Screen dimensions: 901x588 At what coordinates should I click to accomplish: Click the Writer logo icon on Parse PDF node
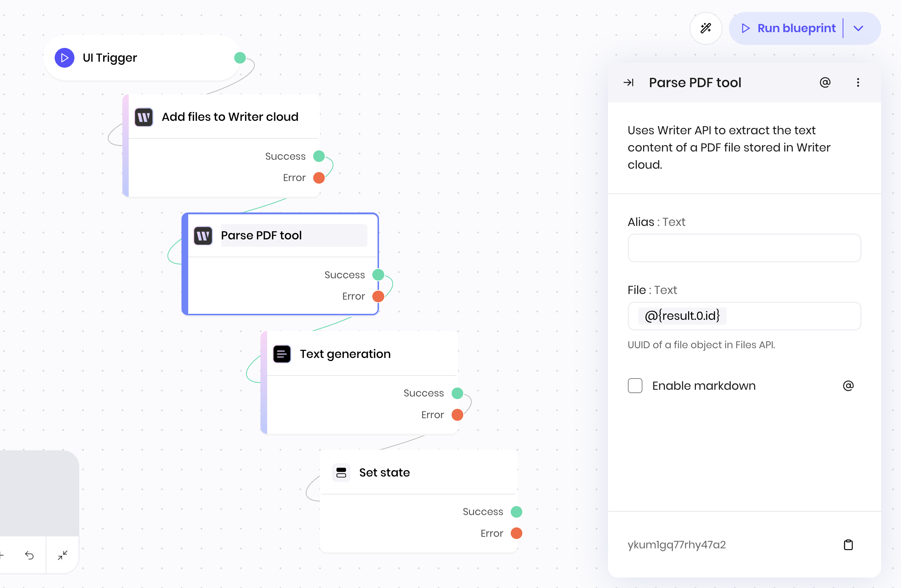(203, 236)
